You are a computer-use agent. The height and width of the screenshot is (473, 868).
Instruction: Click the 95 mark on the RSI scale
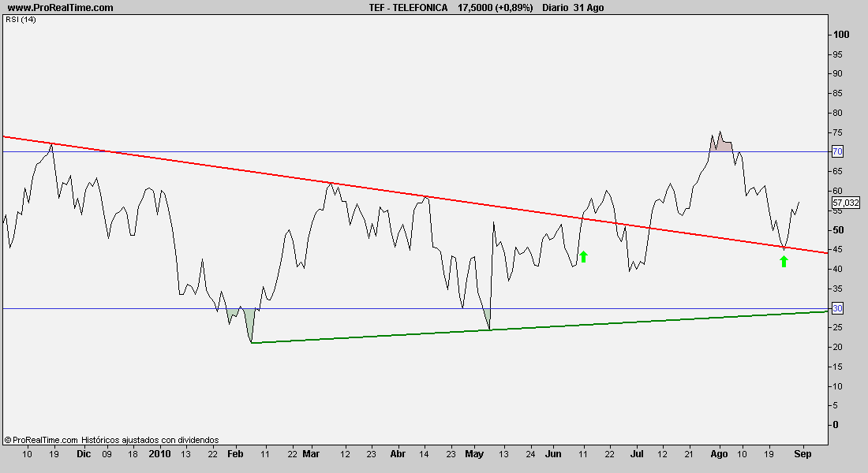click(x=837, y=54)
